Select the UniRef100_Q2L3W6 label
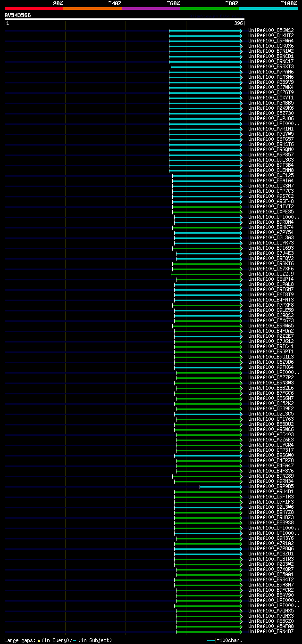The width and height of the screenshot is (302, 644). pyautogui.click(x=271, y=507)
